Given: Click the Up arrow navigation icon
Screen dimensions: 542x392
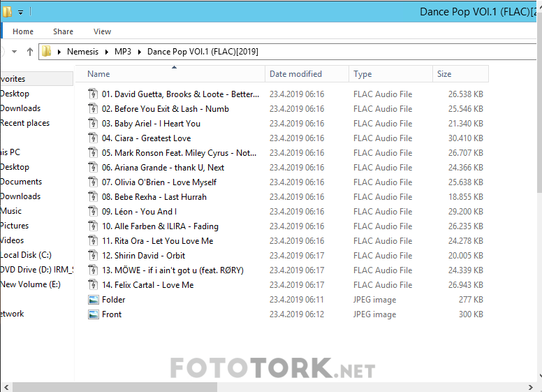Looking at the screenshot, I should point(29,52).
